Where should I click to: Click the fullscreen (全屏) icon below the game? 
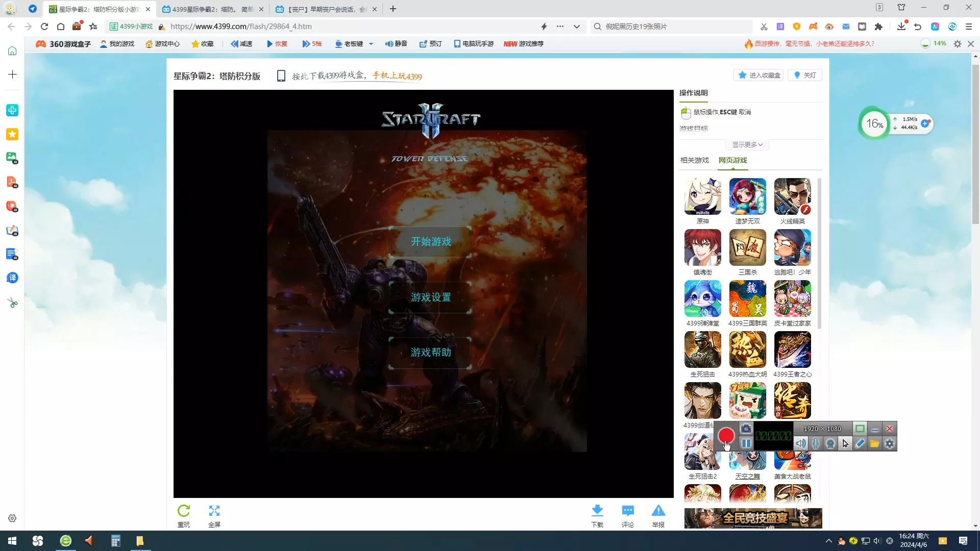pos(214,511)
